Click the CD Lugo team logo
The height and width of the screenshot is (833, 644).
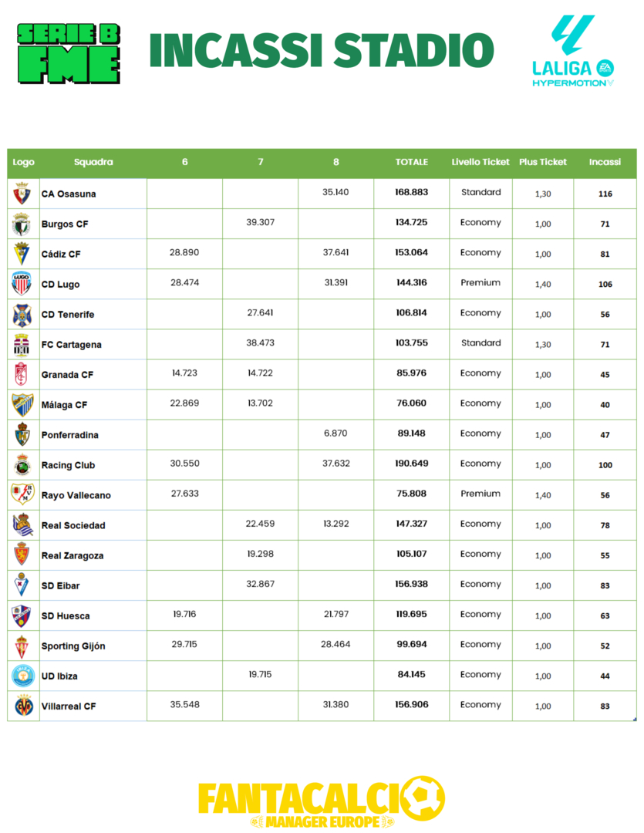click(x=22, y=284)
